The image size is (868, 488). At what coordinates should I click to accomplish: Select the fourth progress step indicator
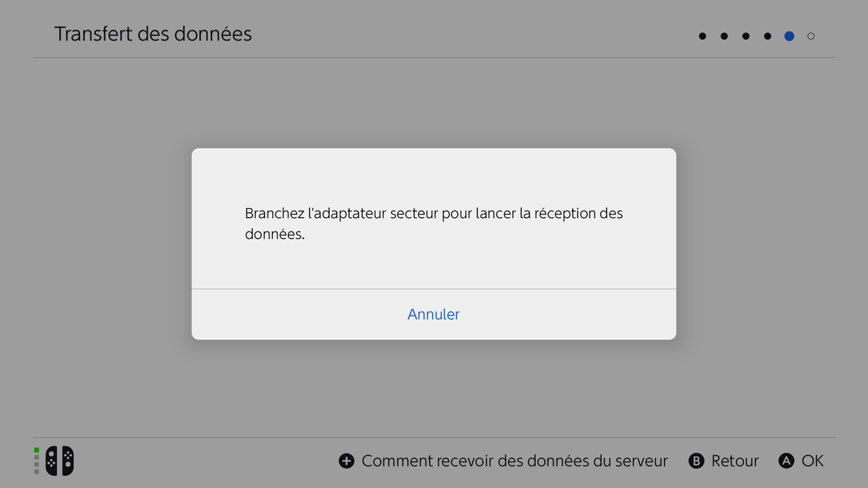(x=767, y=36)
